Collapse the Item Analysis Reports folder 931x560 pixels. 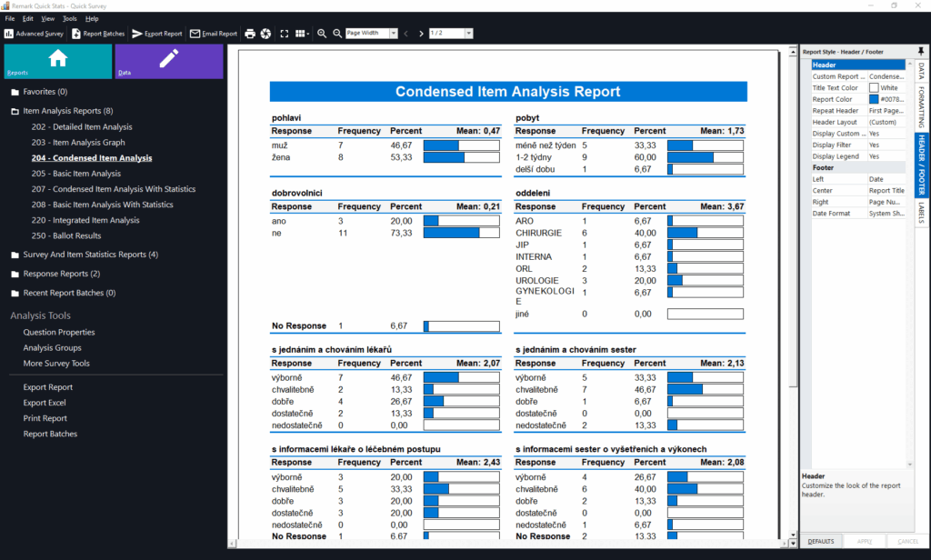(15, 111)
